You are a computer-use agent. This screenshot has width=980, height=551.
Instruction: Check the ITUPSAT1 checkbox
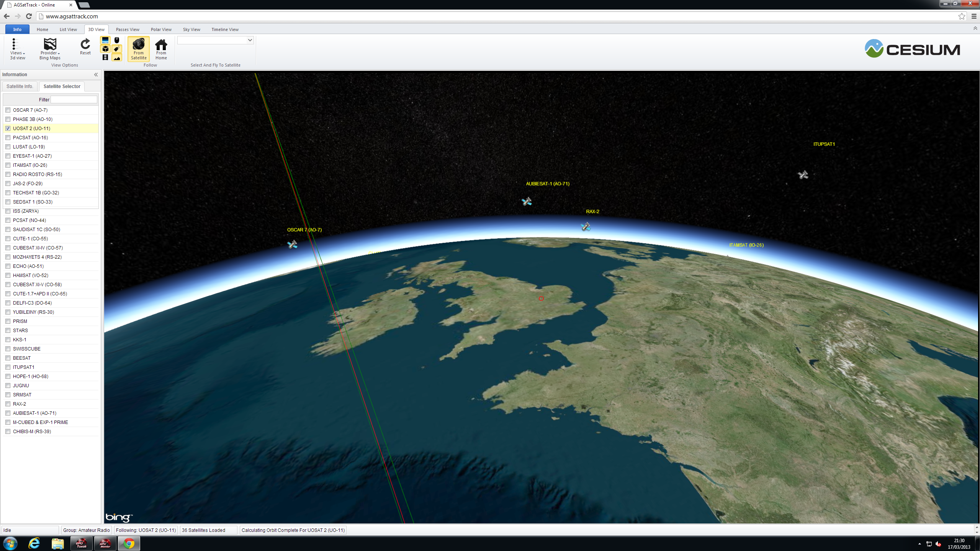click(x=8, y=367)
